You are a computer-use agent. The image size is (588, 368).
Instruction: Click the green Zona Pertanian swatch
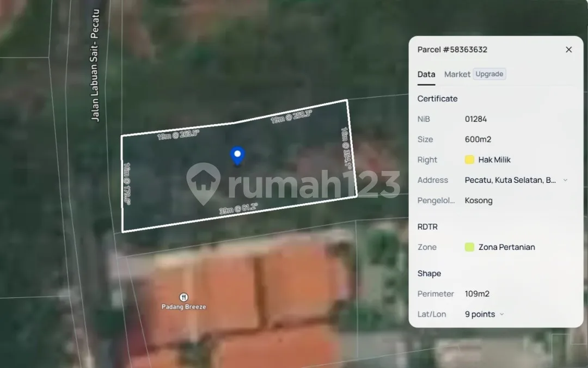click(x=469, y=247)
